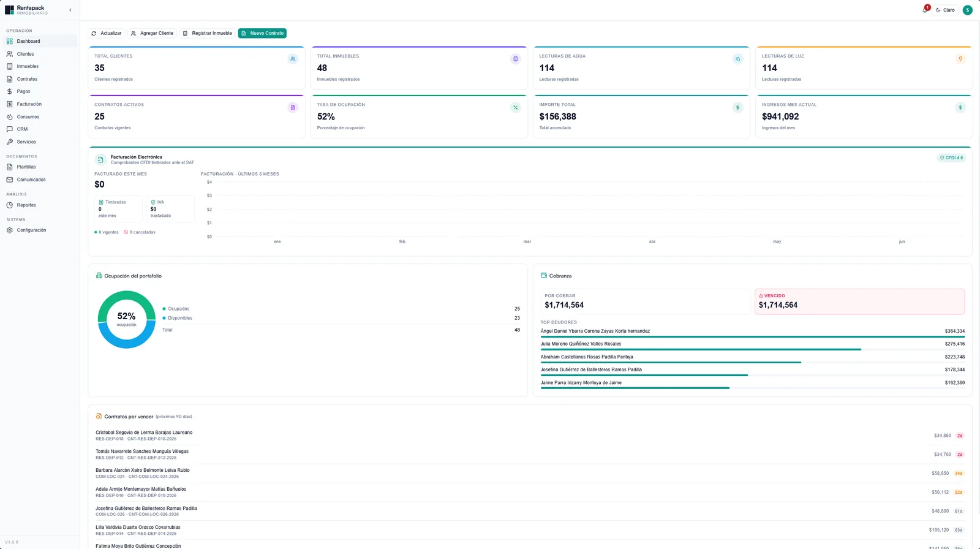
Task: Click the Reportes chart icon
Action: (x=10, y=205)
